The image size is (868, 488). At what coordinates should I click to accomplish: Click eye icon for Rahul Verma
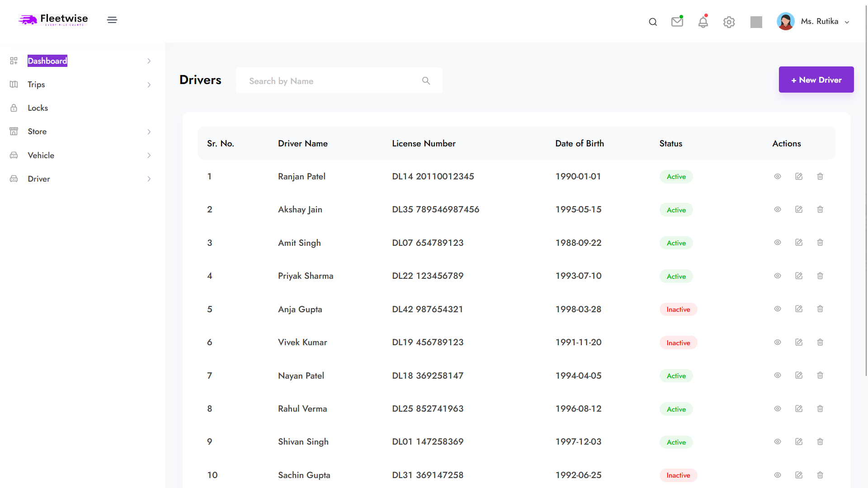coord(778,409)
